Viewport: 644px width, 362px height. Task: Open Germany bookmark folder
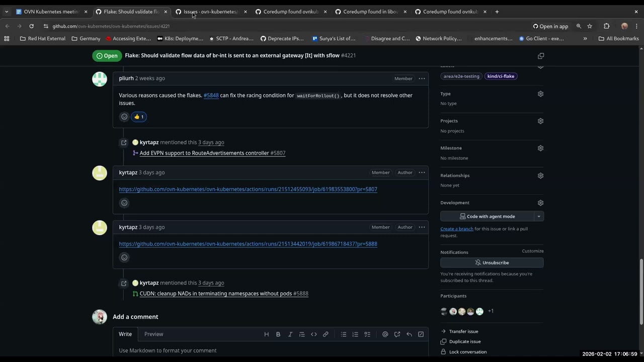[x=86, y=38]
